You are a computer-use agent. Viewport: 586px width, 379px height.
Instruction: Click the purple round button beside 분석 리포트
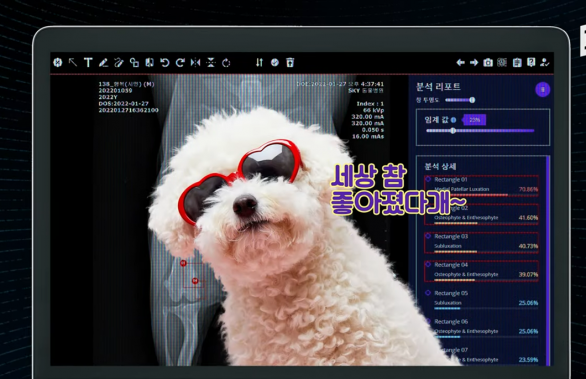[x=543, y=89]
